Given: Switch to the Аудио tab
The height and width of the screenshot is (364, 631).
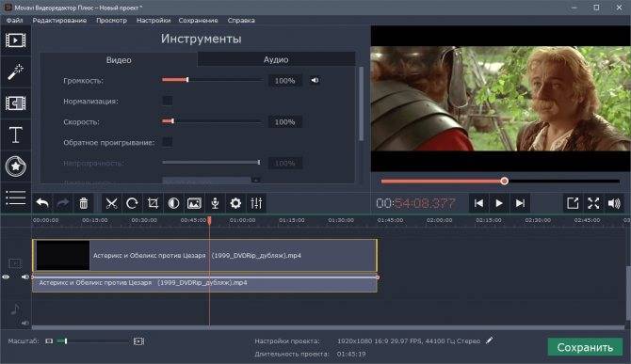Looking at the screenshot, I should click(x=276, y=59).
